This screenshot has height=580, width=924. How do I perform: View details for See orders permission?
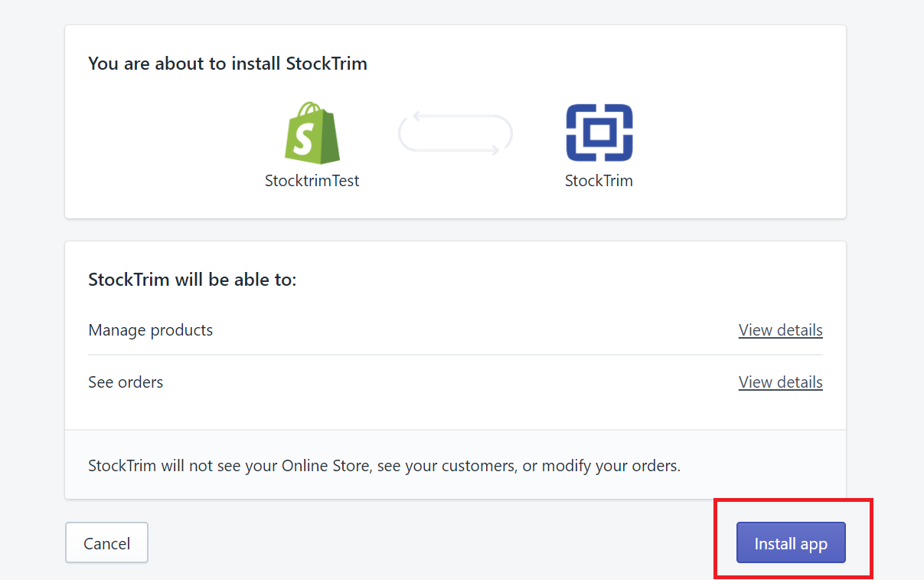(780, 382)
